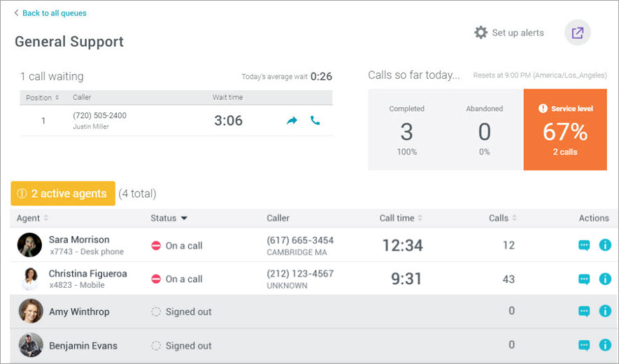This screenshot has width=619, height=364.
Task: Sort agents by the Calls column
Action: coord(502,218)
